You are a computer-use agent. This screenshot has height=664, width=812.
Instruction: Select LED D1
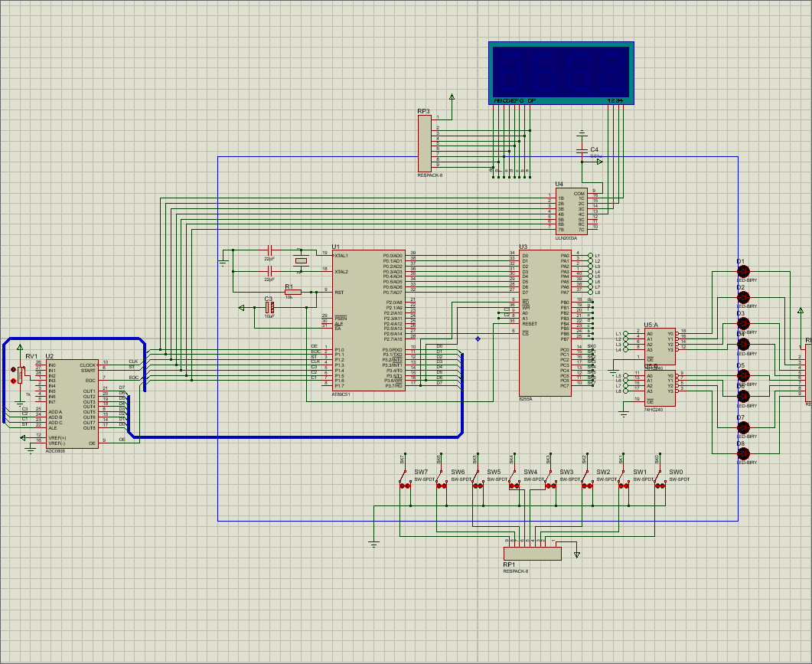(743, 271)
